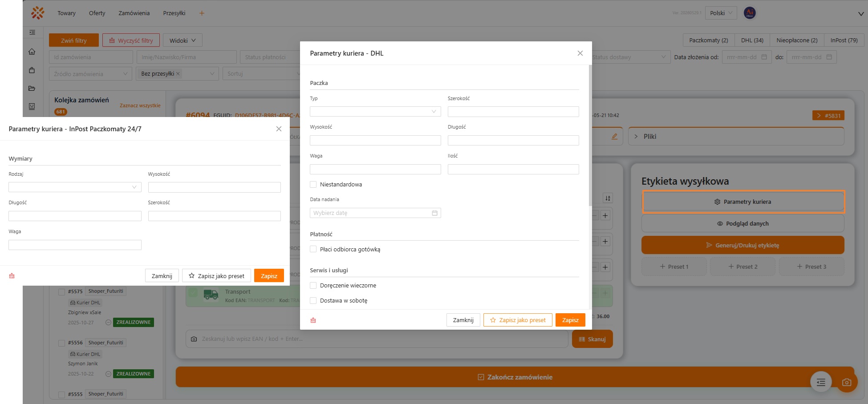868x404 pixels.
Task: Close the InPost Paczkomaty 24/7 dialog
Action: click(279, 129)
